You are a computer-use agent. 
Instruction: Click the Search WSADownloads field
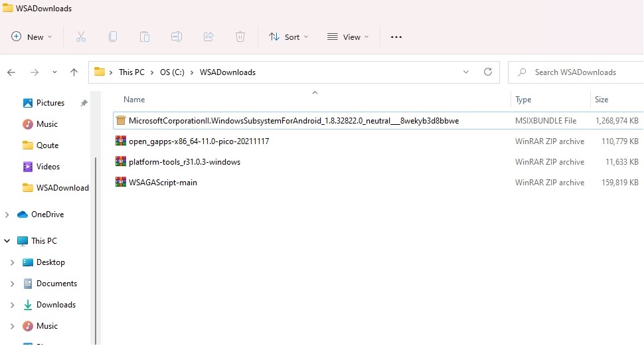tap(576, 72)
